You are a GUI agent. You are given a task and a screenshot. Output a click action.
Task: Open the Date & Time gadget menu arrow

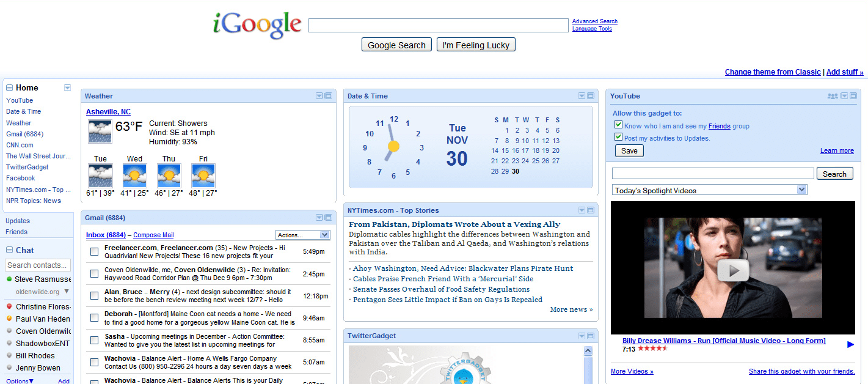582,96
